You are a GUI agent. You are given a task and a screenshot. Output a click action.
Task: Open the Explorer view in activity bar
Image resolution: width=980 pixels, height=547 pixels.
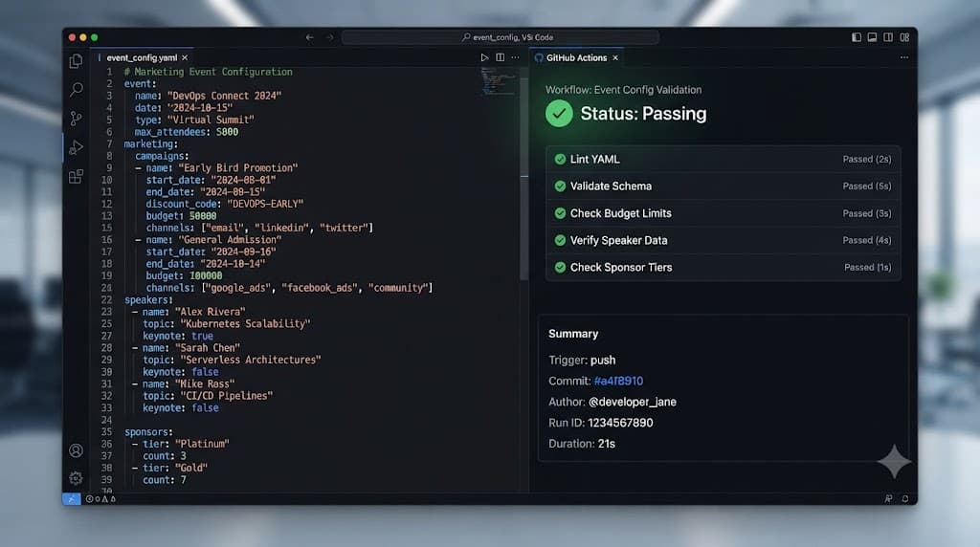coord(76,60)
